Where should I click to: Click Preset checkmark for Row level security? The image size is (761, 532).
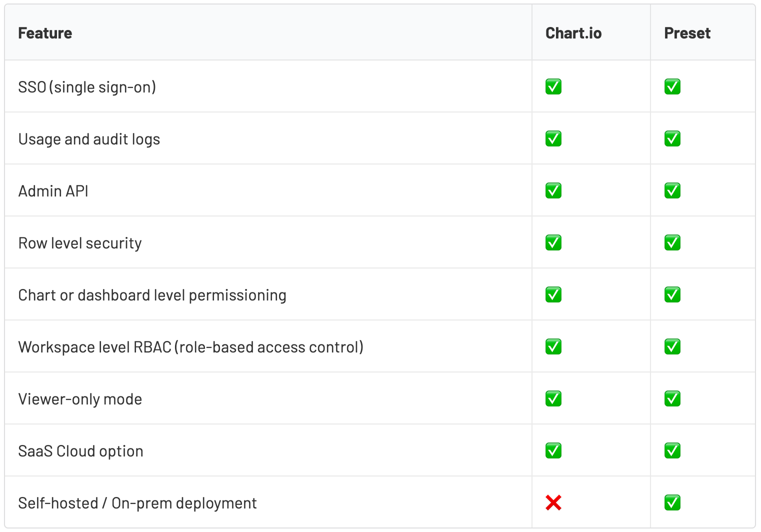[672, 242]
